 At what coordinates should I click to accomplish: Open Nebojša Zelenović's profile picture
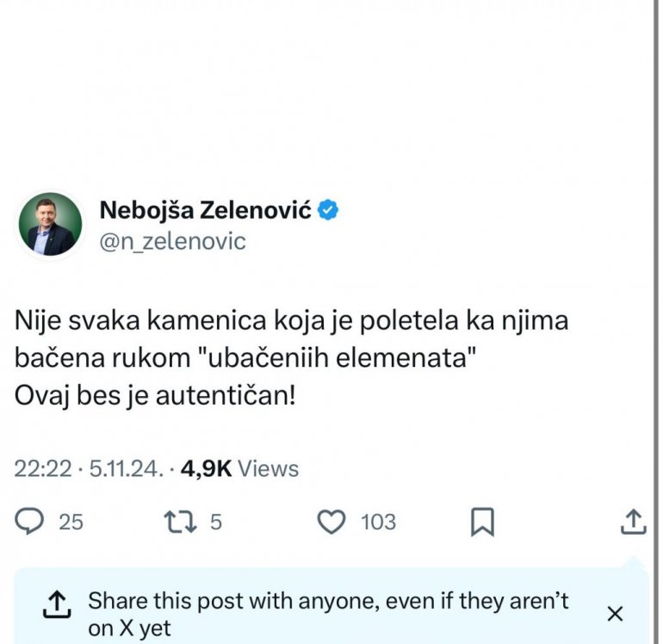tap(51, 225)
